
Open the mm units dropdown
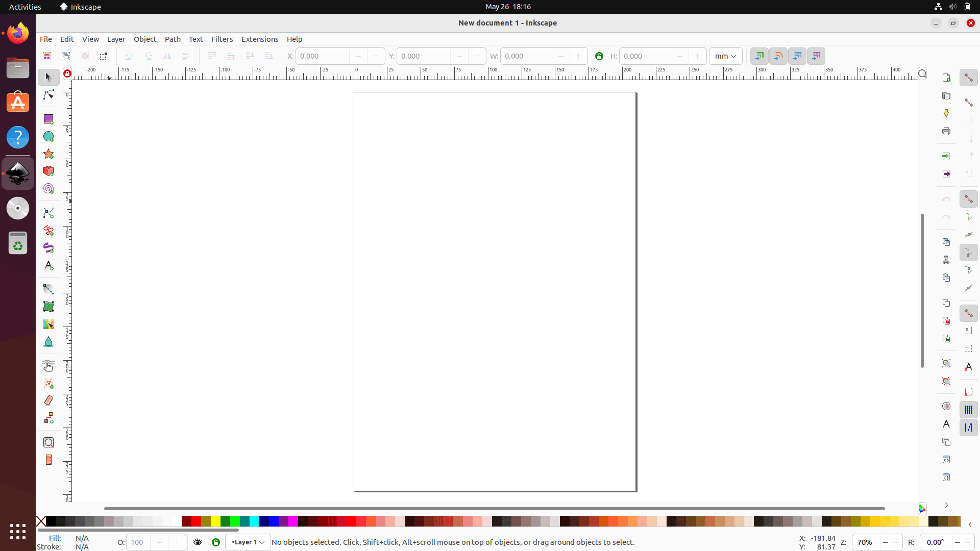[725, 56]
